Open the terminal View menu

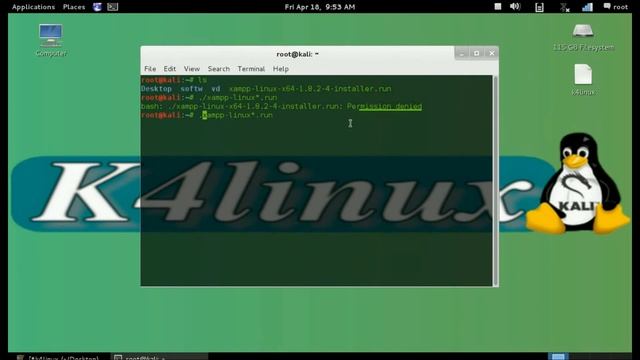[191, 69]
